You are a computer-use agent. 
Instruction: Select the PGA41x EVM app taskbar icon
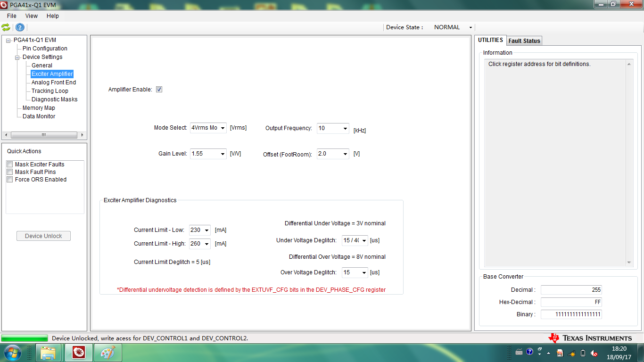coord(78,353)
